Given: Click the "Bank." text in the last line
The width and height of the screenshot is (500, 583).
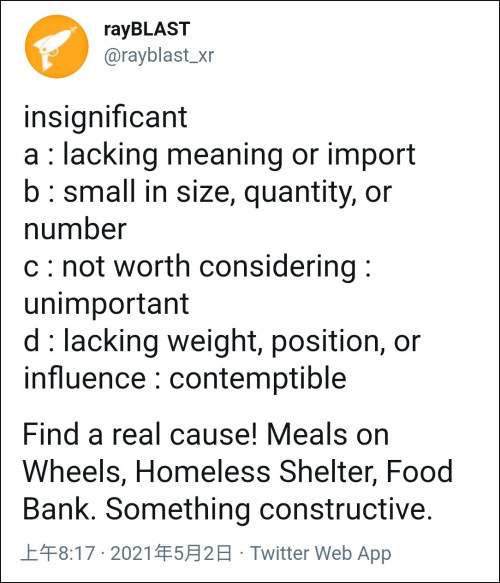Looking at the screenshot, I should pyautogui.click(x=59, y=509).
